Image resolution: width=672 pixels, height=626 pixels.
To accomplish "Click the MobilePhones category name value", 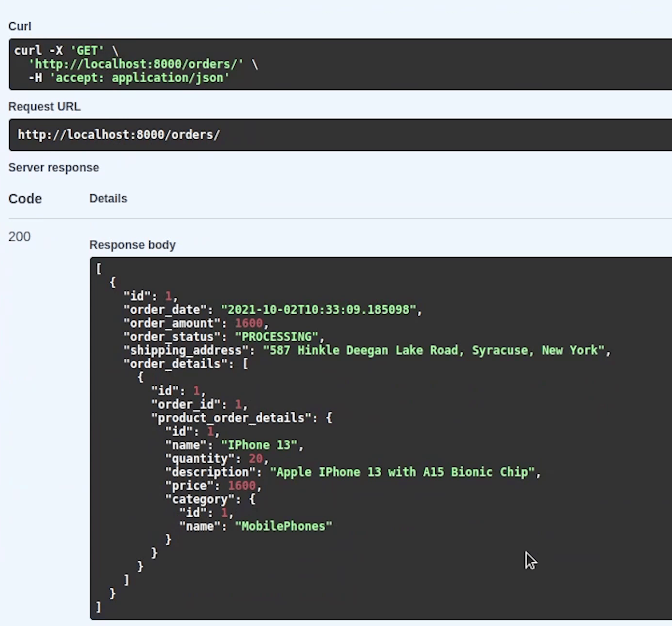I will (x=283, y=526).
